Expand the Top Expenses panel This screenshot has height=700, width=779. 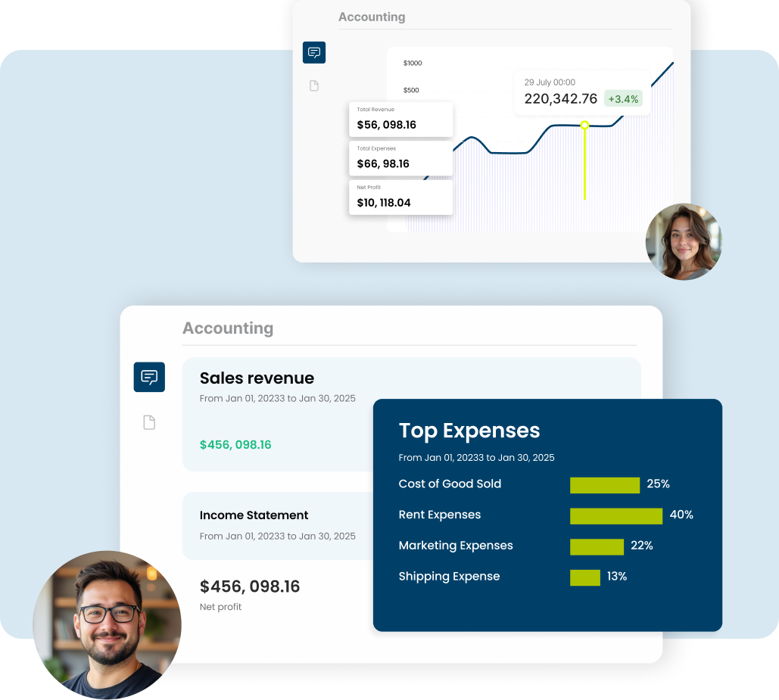(x=469, y=430)
